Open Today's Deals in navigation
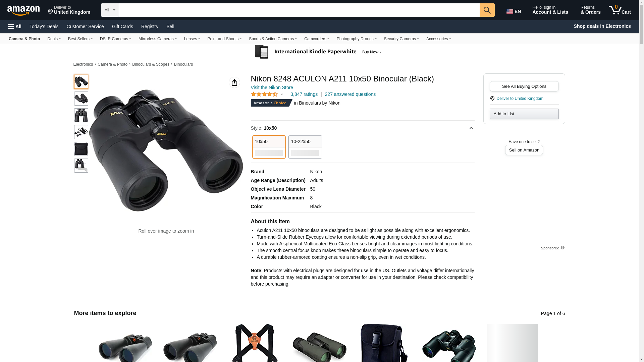Viewport: 644px width, 362px height. tap(44, 26)
